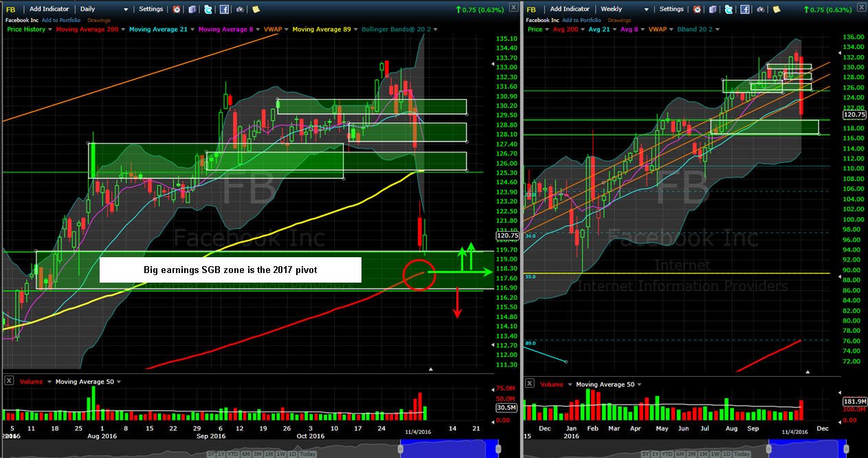
Task: Open the alarm clock alert icon in the weekly chart
Action: 697,10
